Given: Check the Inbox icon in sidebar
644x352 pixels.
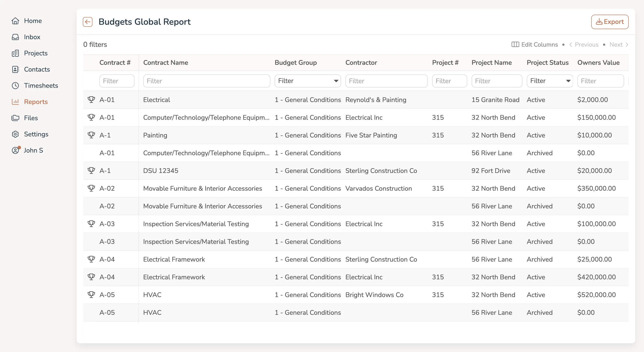Looking at the screenshot, I should [16, 37].
